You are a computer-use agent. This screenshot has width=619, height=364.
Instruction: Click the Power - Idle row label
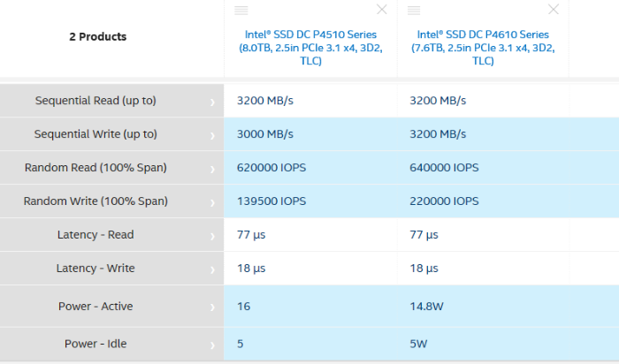point(96,344)
